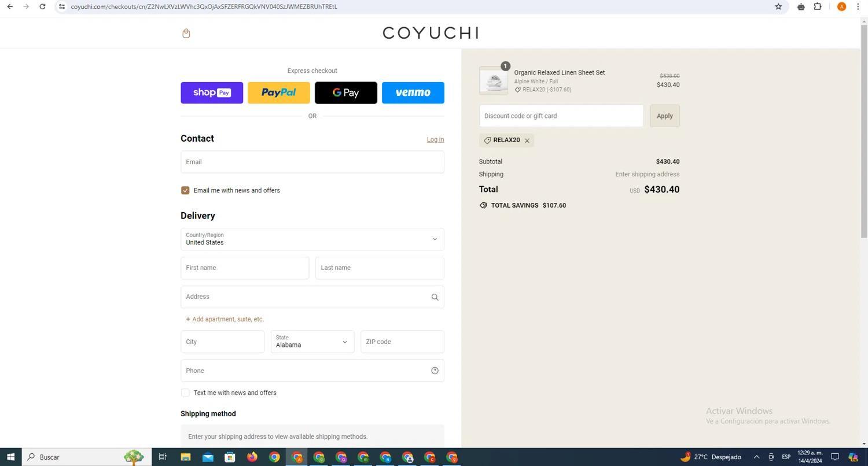This screenshot has width=868, height=466.
Task: Open Task View on the taskbar
Action: click(163, 457)
